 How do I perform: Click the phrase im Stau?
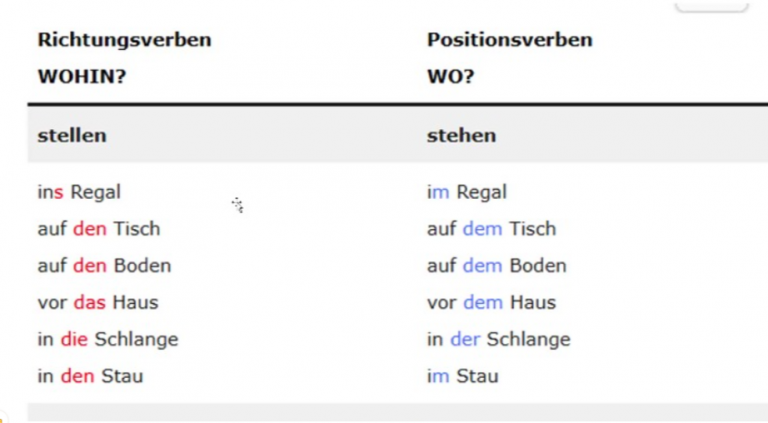click(x=462, y=376)
